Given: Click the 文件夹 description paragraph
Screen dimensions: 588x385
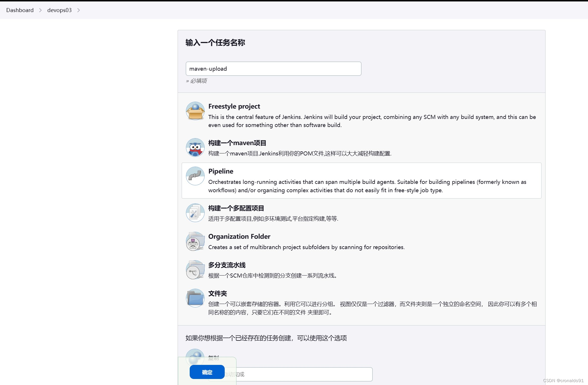Looking at the screenshot, I should (372, 308).
